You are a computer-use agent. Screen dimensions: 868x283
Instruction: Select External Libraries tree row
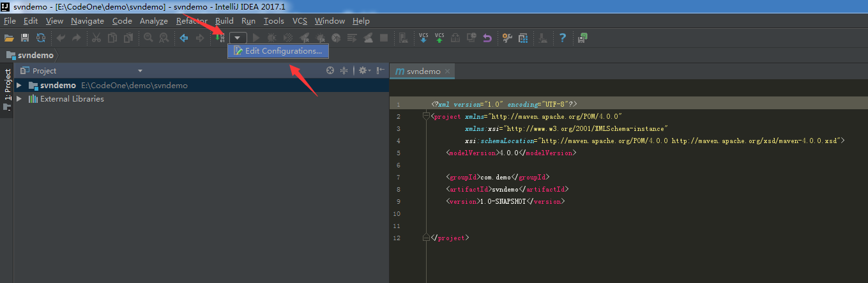(201, 99)
